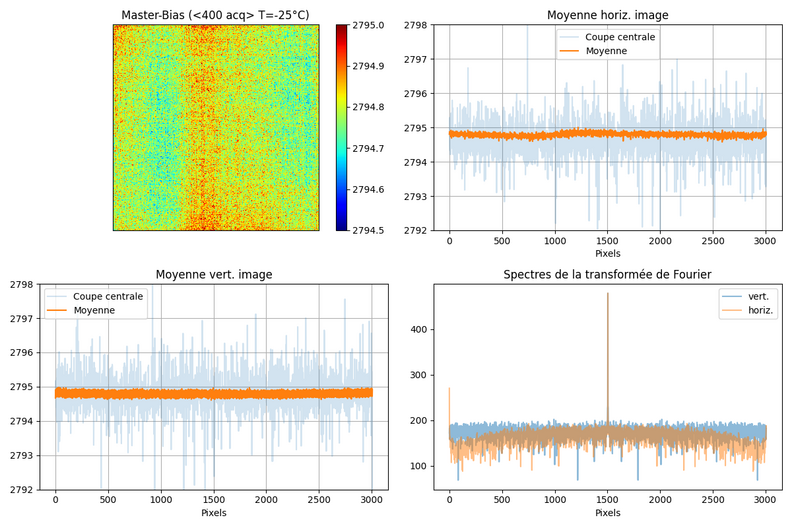The image size is (792, 528).
Task: Click the "Pixels" label under horizontal mean plot
Action: (607, 254)
